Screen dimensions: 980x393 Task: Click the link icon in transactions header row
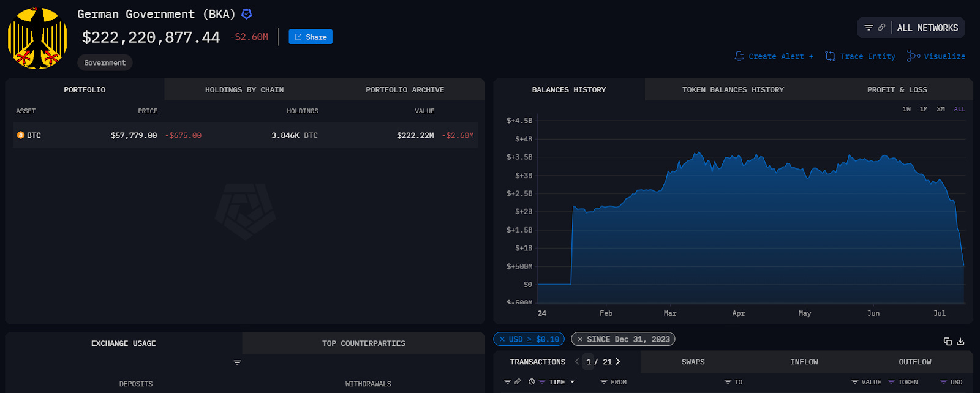point(518,382)
